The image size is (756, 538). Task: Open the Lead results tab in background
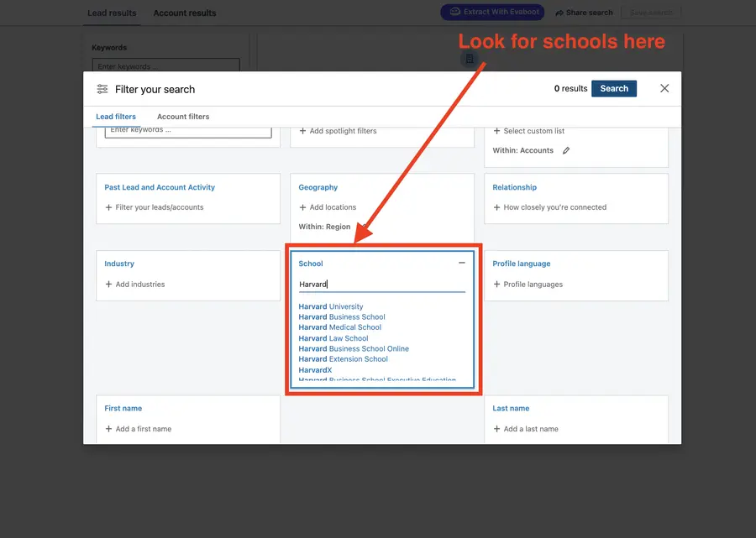click(x=112, y=13)
